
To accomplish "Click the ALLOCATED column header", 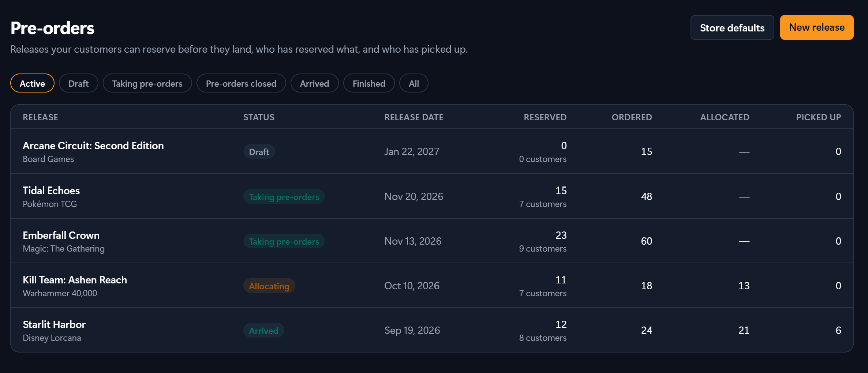I will (x=725, y=117).
